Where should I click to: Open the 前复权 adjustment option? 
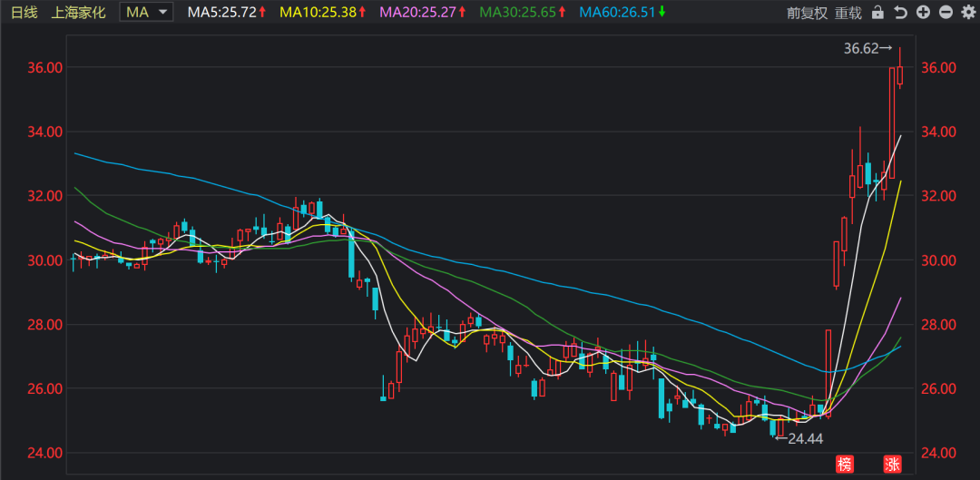tap(807, 13)
